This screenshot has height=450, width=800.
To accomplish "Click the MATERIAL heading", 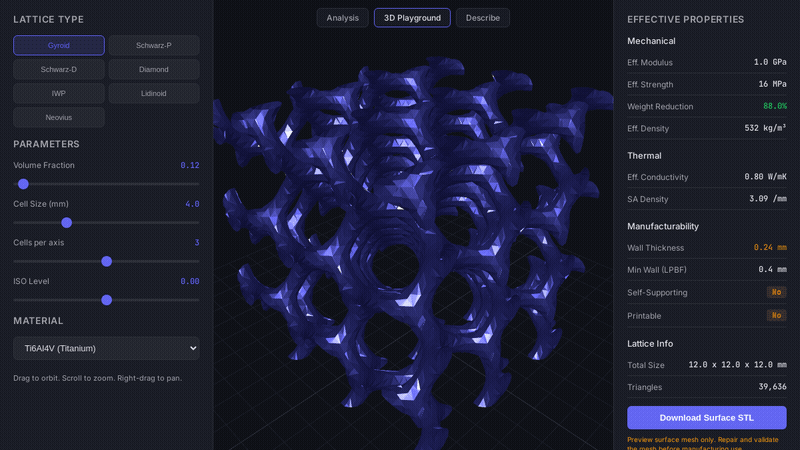I will click(38, 320).
